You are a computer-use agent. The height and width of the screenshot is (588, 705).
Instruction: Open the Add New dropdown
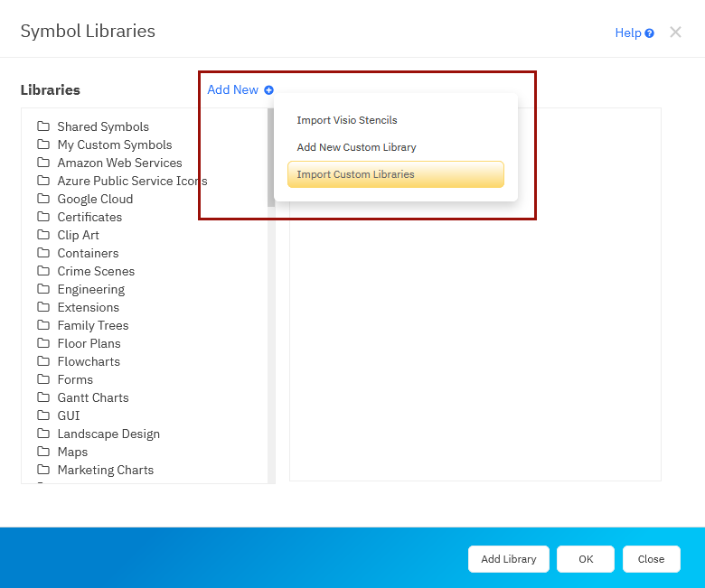click(233, 90)
